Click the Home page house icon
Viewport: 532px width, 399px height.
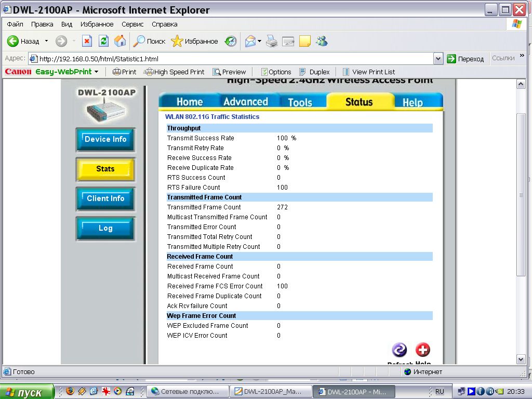120,41
